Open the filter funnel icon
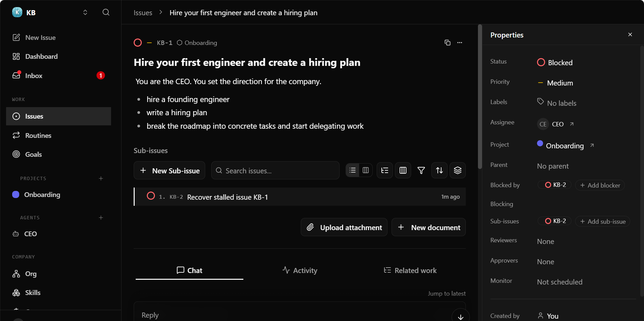 (x=421, y=170)
